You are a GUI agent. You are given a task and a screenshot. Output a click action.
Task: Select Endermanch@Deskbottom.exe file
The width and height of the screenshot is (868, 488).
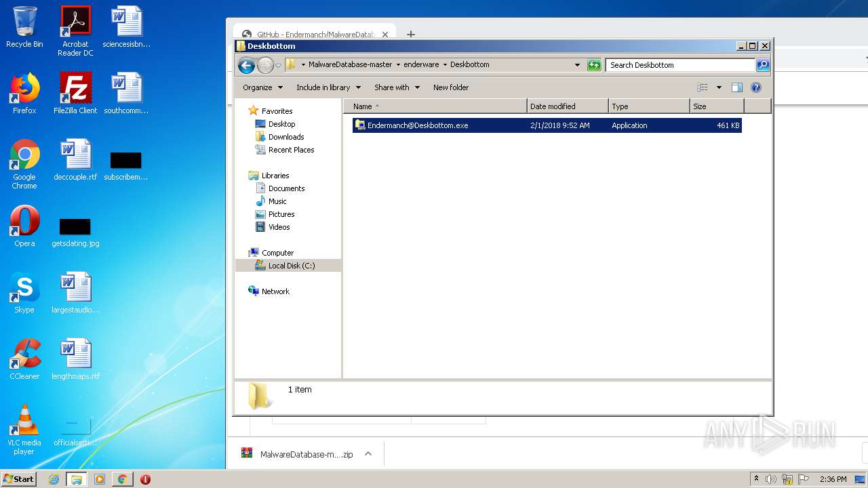[x=547, y=125]
